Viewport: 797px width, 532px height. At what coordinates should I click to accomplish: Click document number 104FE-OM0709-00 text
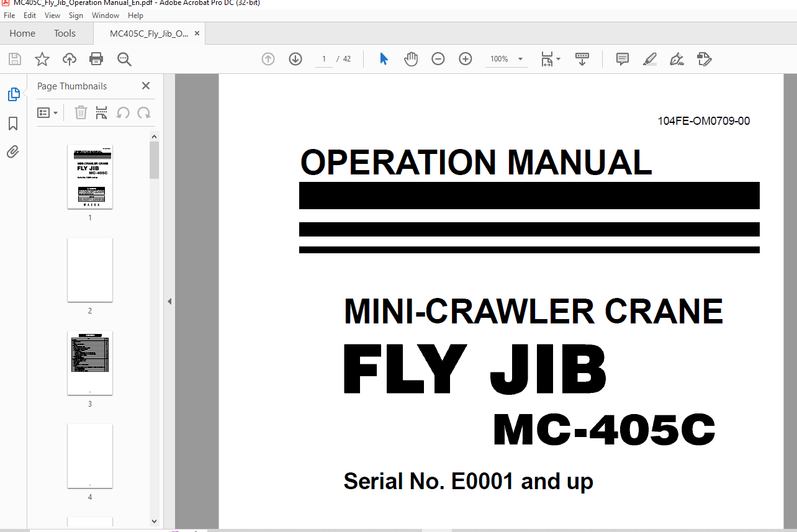704,121
